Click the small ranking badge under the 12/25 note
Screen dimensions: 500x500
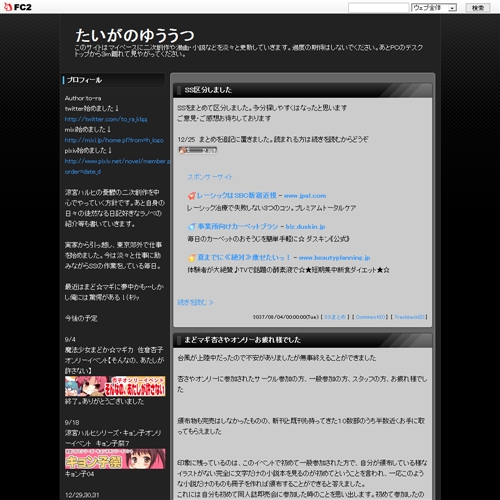(198, 150)
